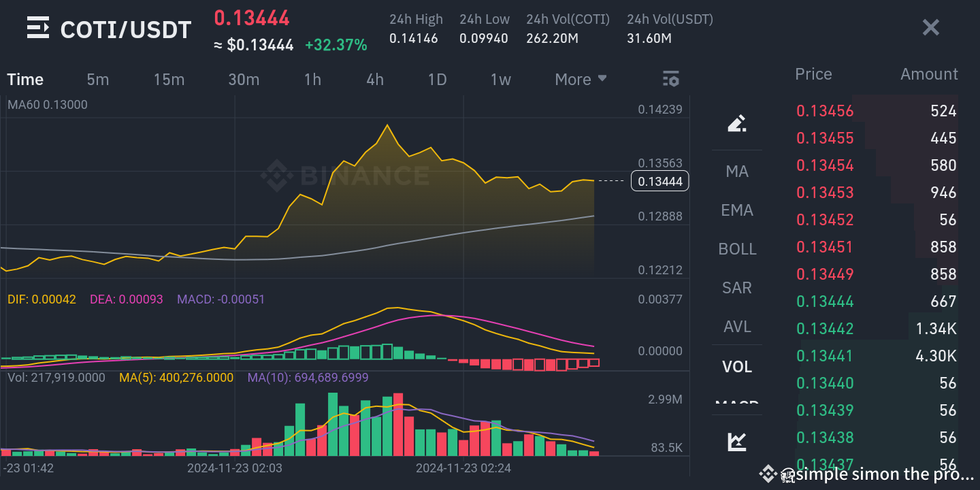Open the More timeframes dropdown
This screenshot has width=980, height=490.
tap(580, 79)
